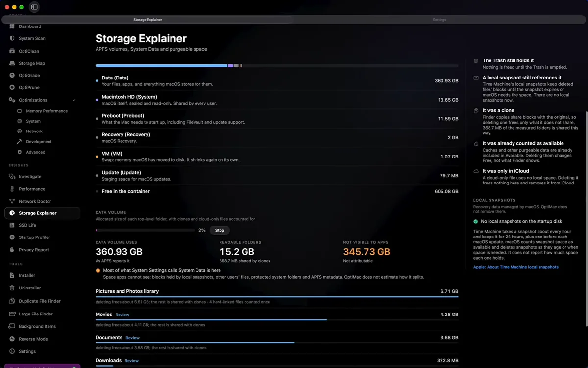Switch to the Storage Explainer tab
The height and width of the screenshot is (368, 588).
tap(147, 20)
